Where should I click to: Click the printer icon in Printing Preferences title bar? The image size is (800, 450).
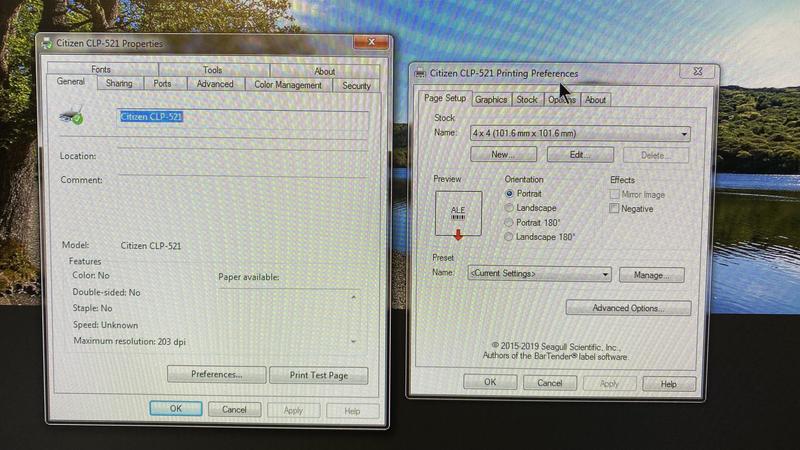[x=420, y=73]
